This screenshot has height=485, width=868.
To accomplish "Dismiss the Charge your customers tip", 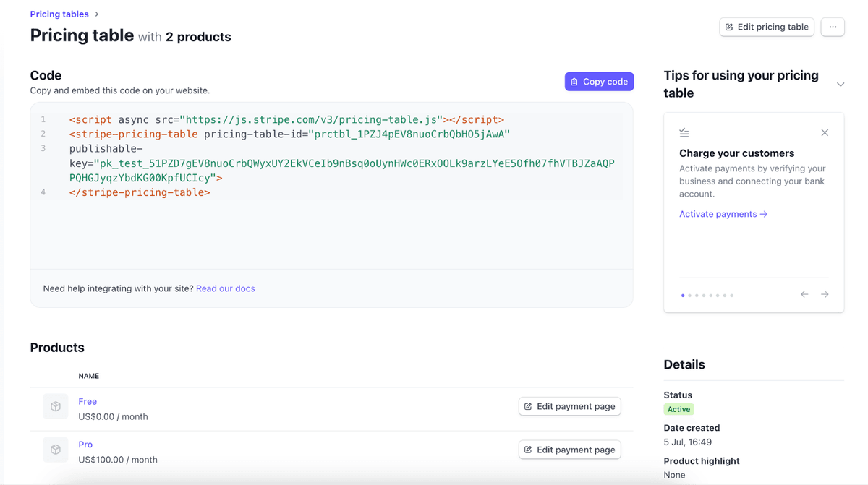I will (825, 132).
